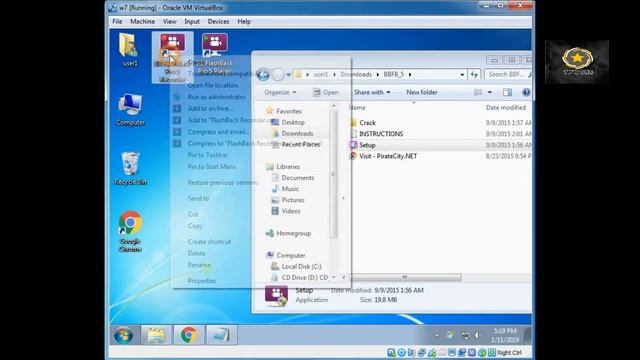Expand the breadcrumb arrow after BBFB_5
Viewport: 640px width, 360px height.
click(410, 75)
